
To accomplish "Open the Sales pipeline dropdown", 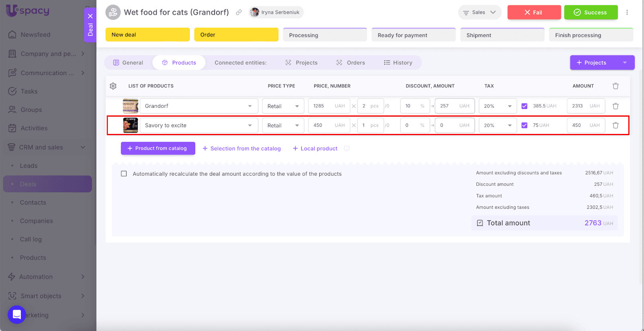I will tap(479, 12).
